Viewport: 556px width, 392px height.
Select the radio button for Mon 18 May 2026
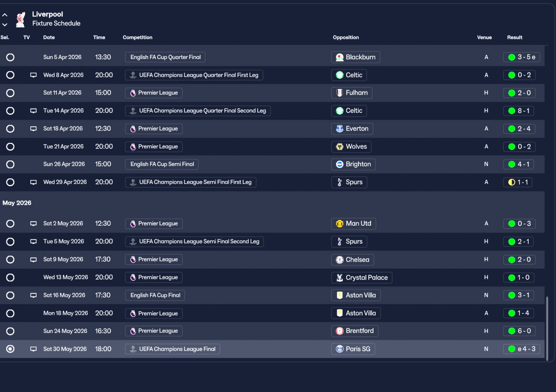coord(10,313)
